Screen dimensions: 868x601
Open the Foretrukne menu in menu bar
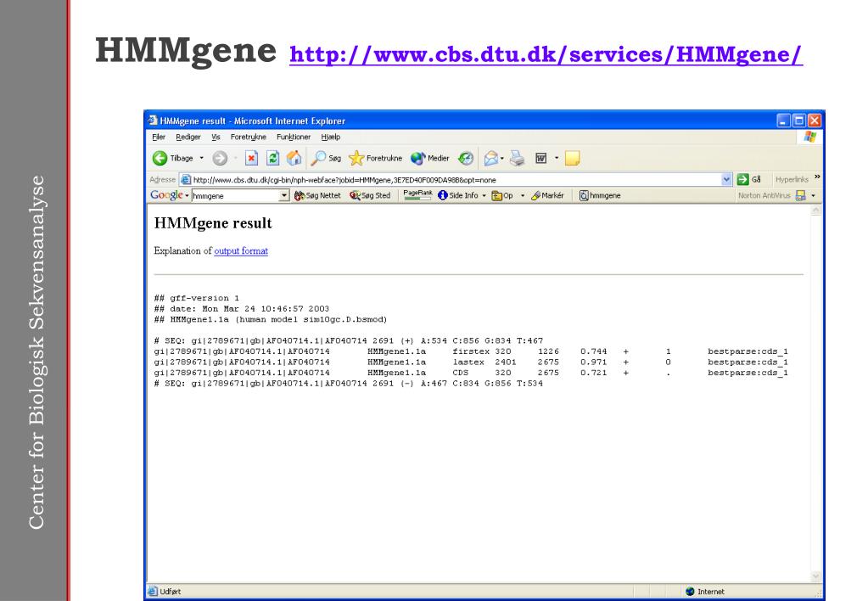click(x=248, y=137)
